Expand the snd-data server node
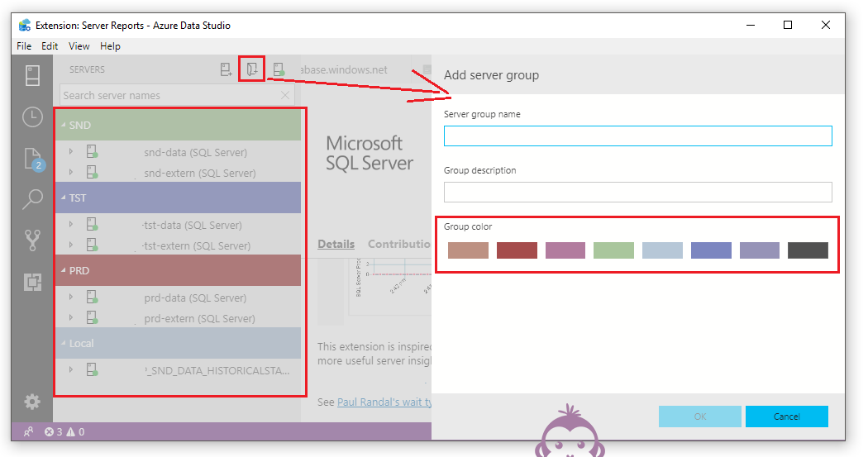868x457 pixels. 71,151
